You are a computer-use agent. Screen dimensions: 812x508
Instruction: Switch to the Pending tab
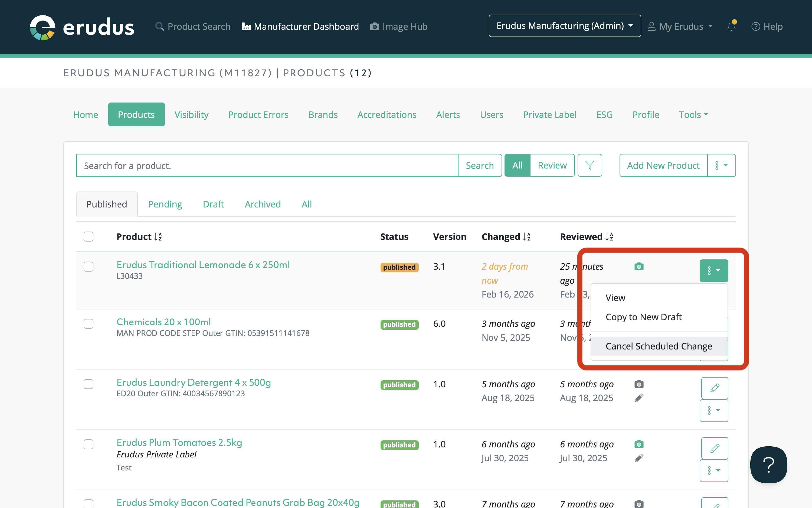pos(165,204)
